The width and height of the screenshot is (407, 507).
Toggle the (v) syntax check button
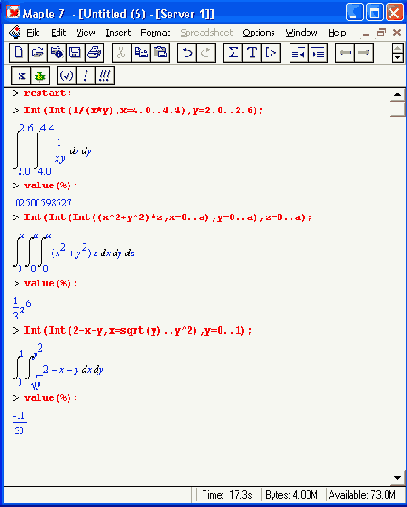coord(66,76)
